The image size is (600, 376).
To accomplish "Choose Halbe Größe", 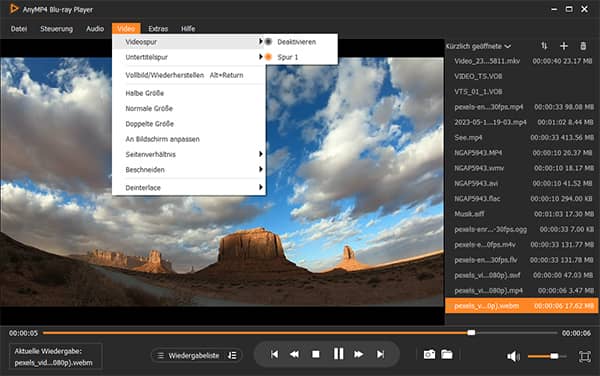I will [x=188, y=93].
